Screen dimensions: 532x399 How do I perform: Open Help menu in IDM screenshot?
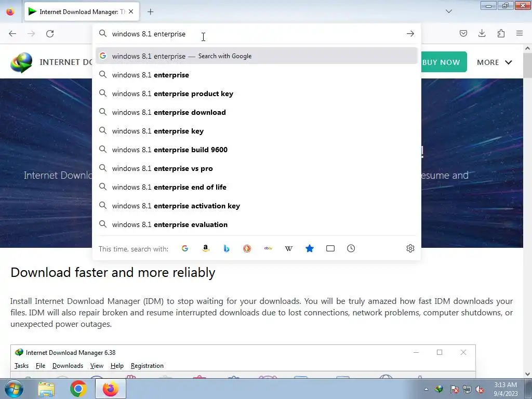point(117,365)
